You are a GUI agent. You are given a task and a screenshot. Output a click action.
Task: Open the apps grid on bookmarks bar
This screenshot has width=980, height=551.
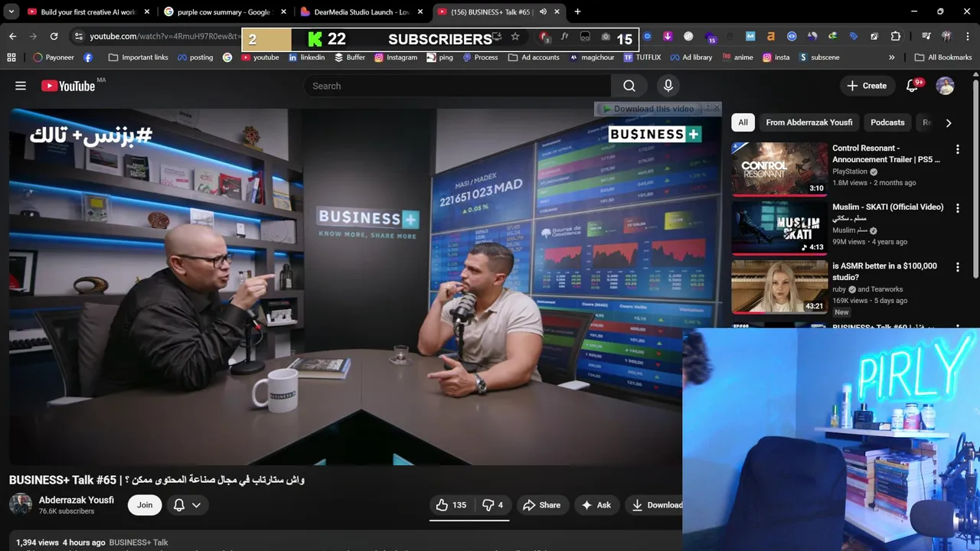pyautogui.click(x=11, y=57)
